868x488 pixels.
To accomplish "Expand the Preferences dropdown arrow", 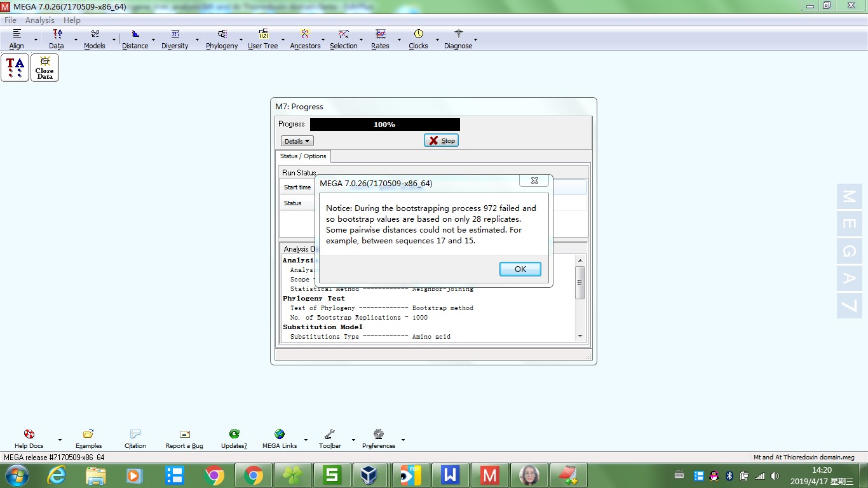I will tap(403, 440).
